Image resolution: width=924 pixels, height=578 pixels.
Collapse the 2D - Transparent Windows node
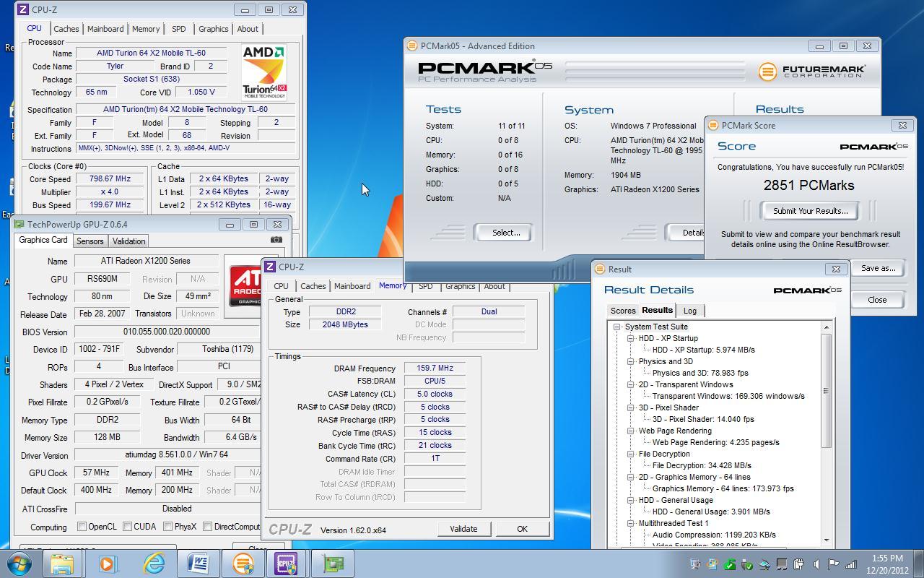[x=630, y=384]
